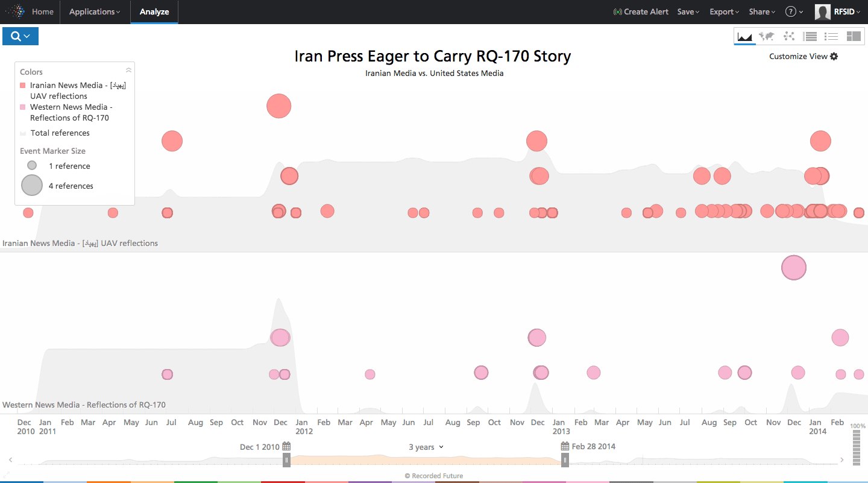Screen dimensions: 868x483
Task: Open the blue search dropdown button
Action: [20, 36]
